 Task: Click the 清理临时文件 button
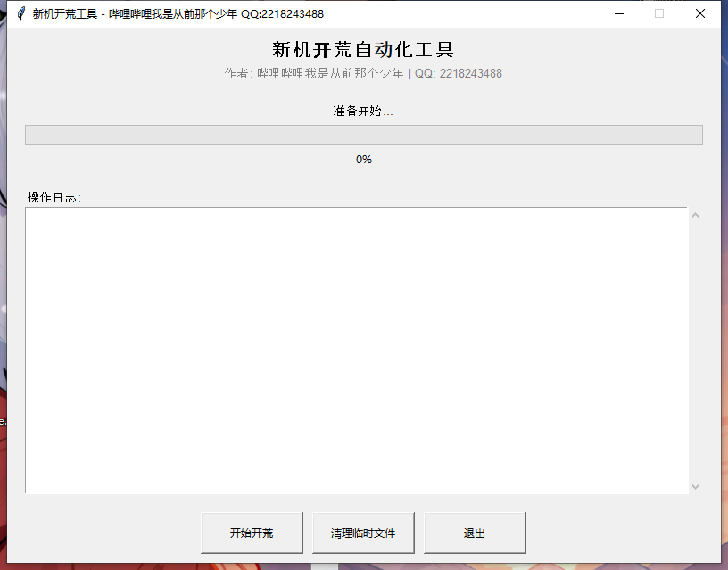(363, 533)
